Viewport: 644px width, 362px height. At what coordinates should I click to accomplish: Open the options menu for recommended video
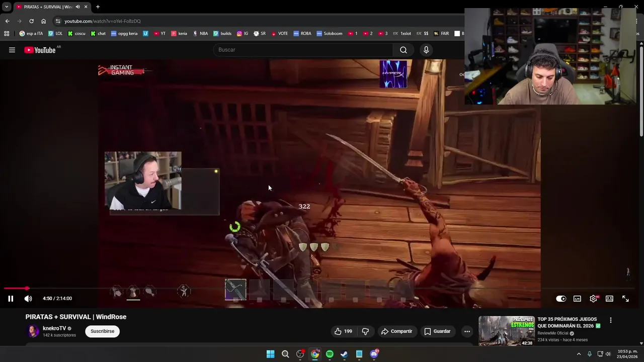pos(611,320)
